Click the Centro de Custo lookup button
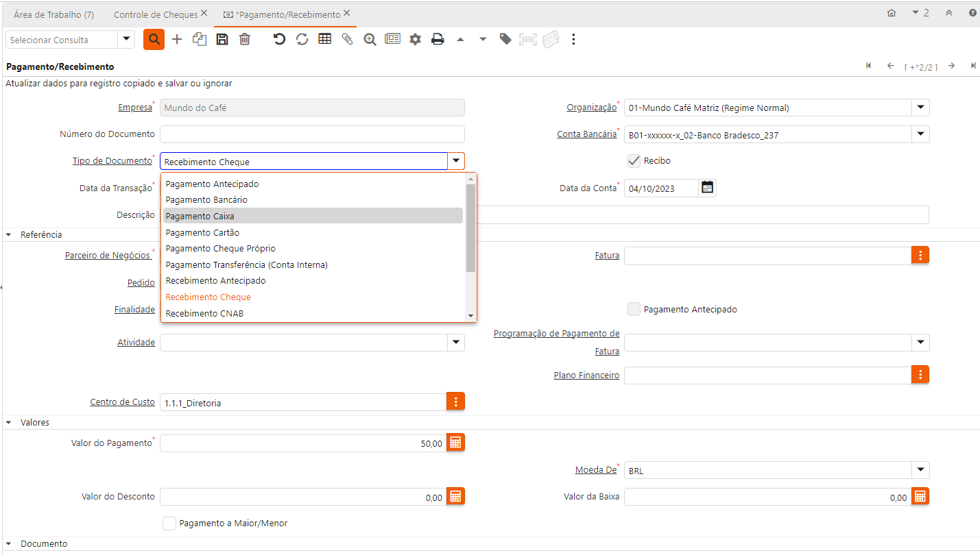The height and width of the screenshot is (555, 980). point(455,402)
